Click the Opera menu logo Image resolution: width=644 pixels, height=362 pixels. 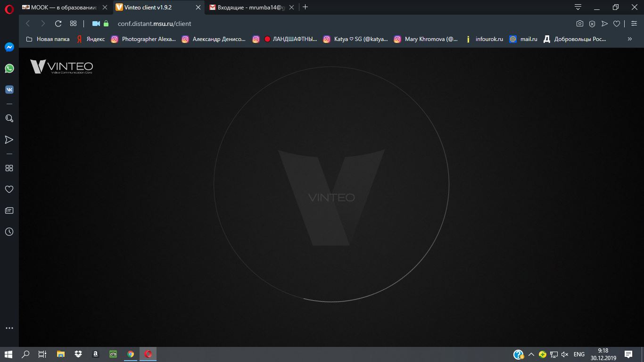[x=9, y=8]
